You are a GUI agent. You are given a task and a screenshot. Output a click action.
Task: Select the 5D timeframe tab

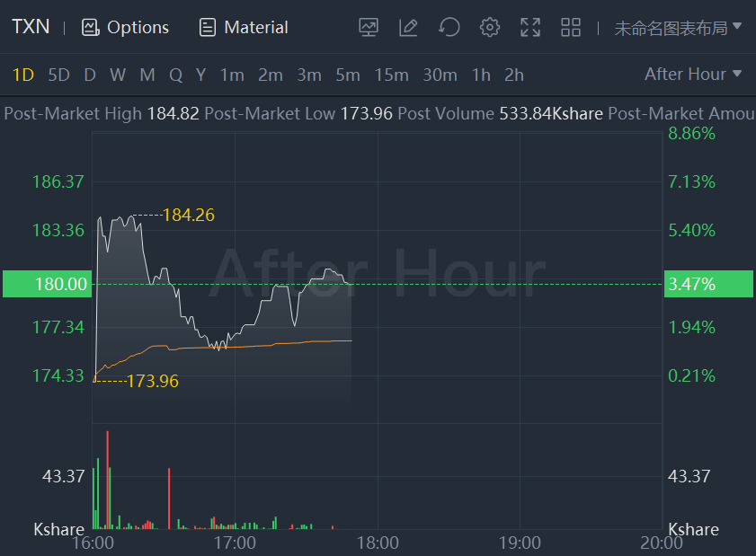pyautogui.click(x=58, y=75)
